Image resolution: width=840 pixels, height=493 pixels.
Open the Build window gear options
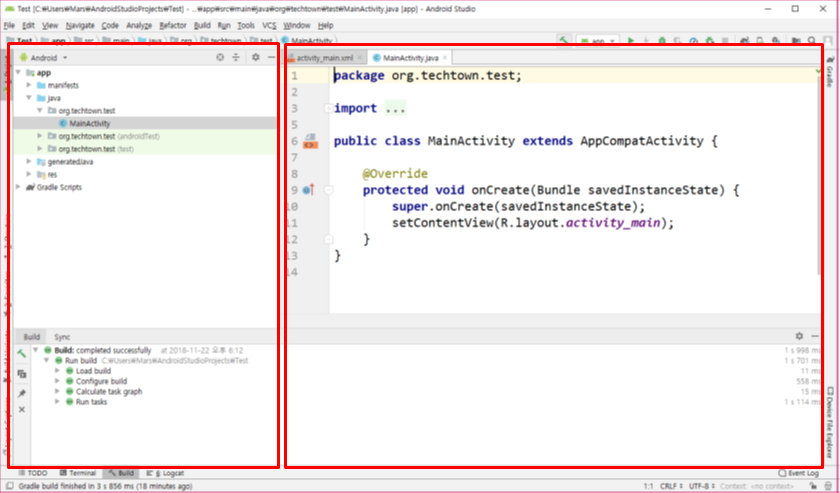[x=799, y=336]
